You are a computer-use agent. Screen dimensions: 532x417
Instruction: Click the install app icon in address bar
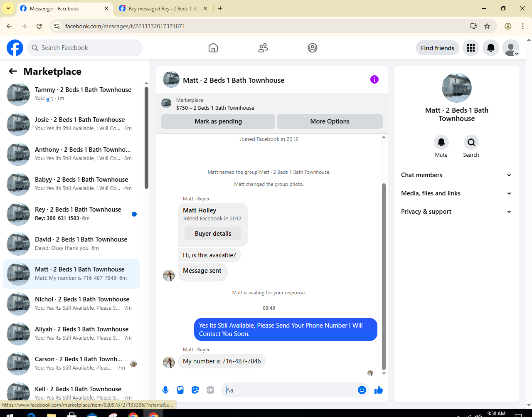[473, 26]
